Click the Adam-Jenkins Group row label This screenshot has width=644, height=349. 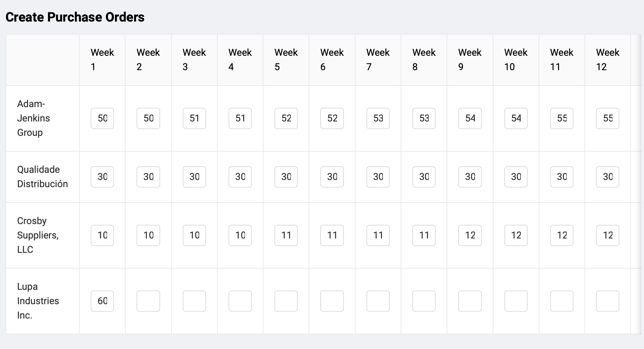click(x=34, y=118)
